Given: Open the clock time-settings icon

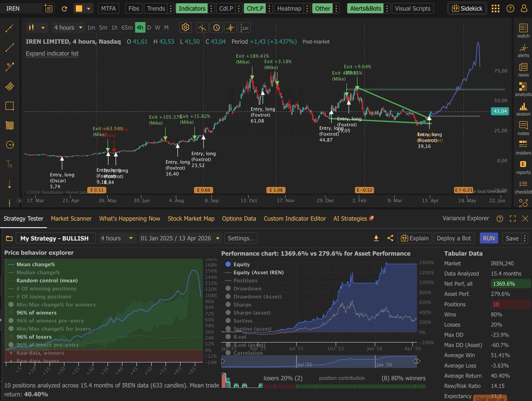Looking at the screenshot, I should [216, 28].
